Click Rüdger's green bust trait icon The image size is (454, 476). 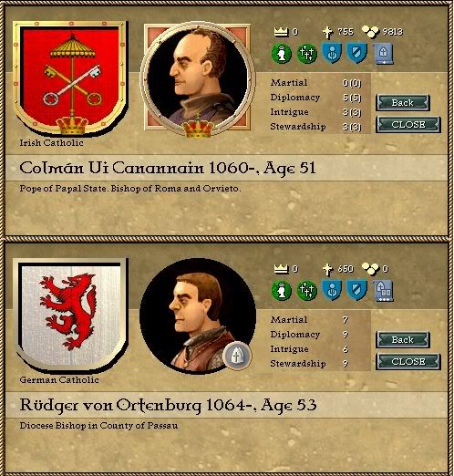[x=282, y=291]
